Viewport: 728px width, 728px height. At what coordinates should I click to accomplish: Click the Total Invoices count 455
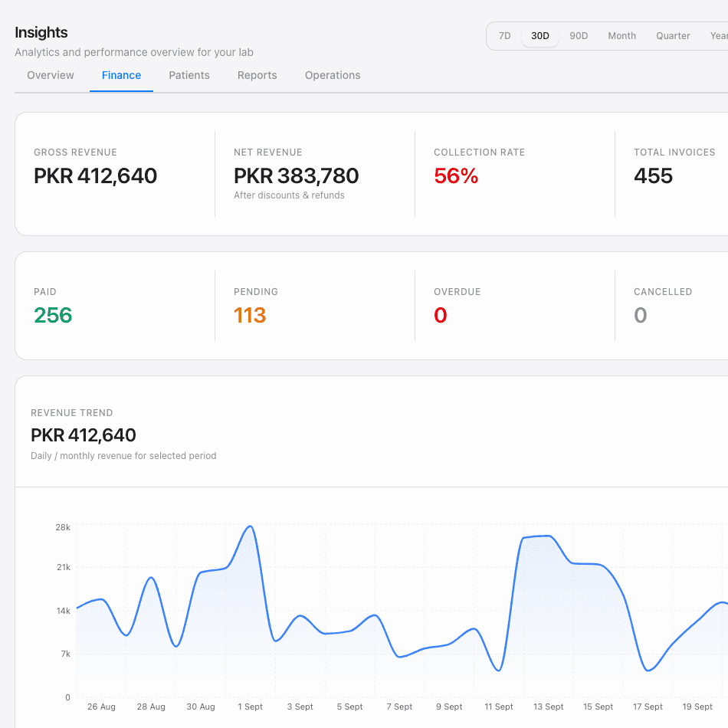click(x=653, y=176)
